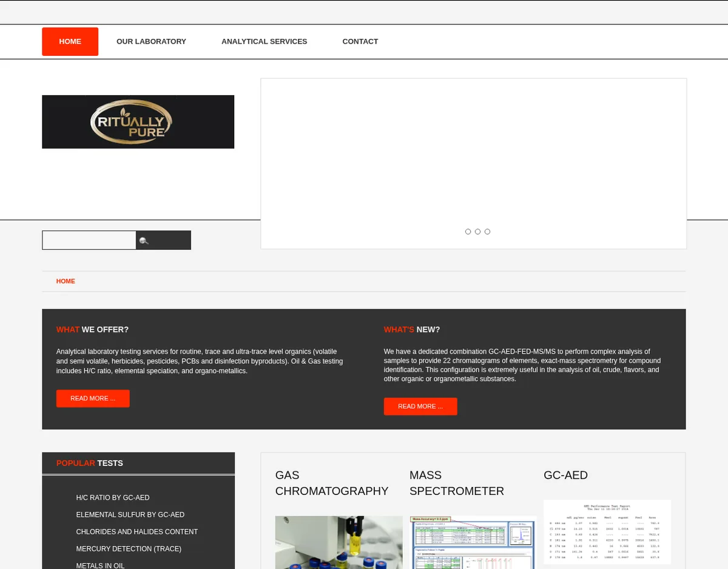Open the gas chromatography vial thumbnail
The width and height of the screenshot is (728, 569).
[x=339, y=542]
